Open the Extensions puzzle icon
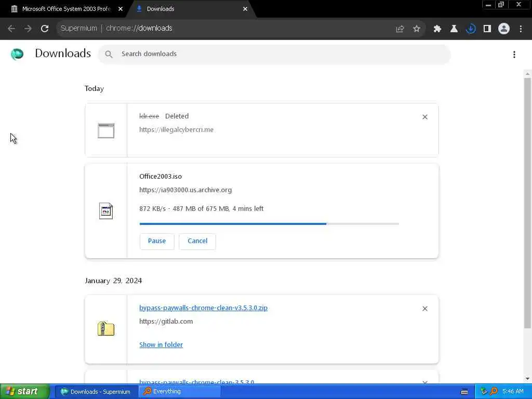532x399 pixels. tap(437, 29)
